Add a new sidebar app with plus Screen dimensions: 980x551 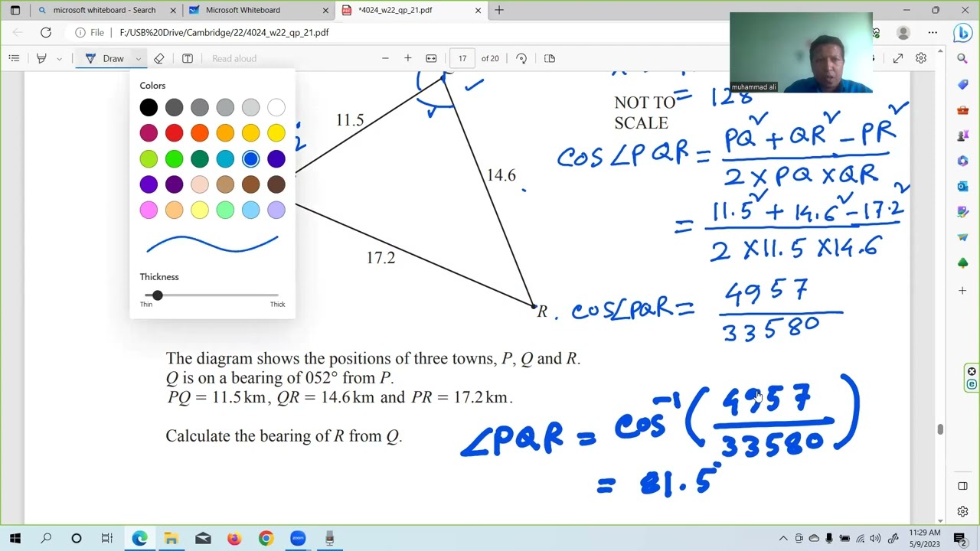(x=962, y=291)
